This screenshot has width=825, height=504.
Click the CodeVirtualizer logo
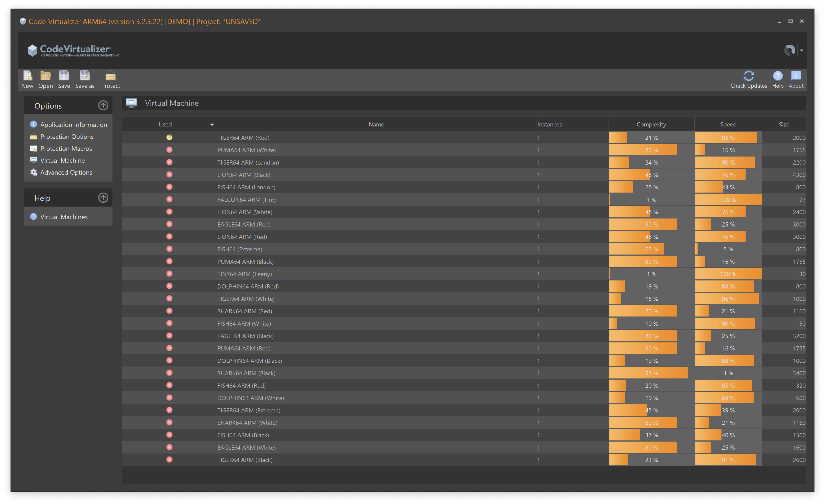click(73, 50)
